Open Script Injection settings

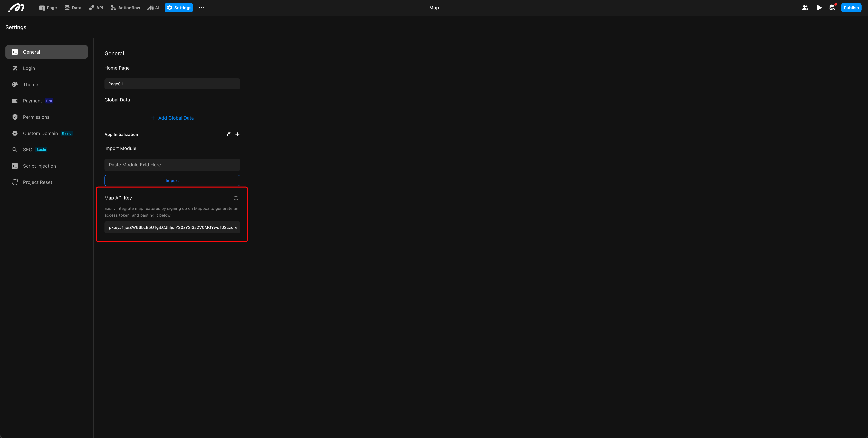click(46, 166)
